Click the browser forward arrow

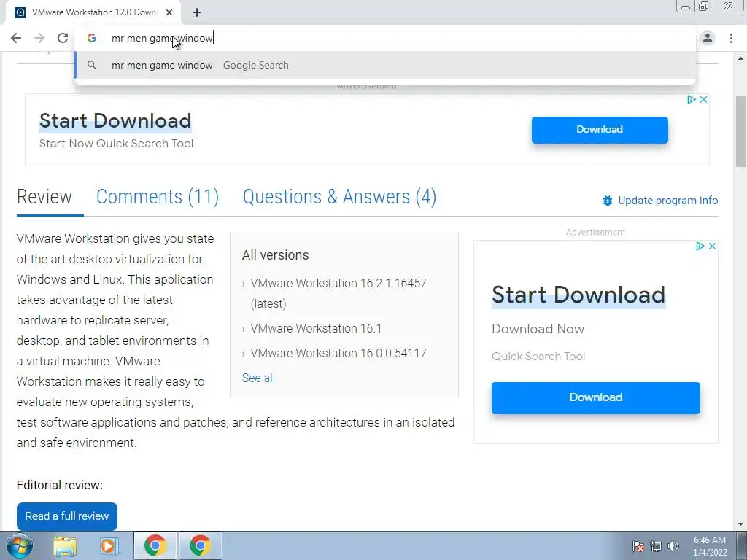point(39,38)
